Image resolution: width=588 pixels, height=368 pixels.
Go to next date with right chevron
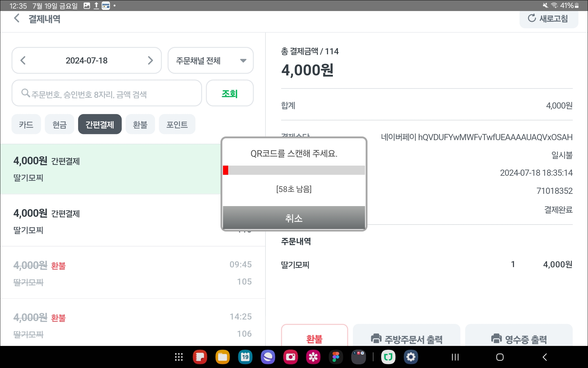click(x=150, y=60)
